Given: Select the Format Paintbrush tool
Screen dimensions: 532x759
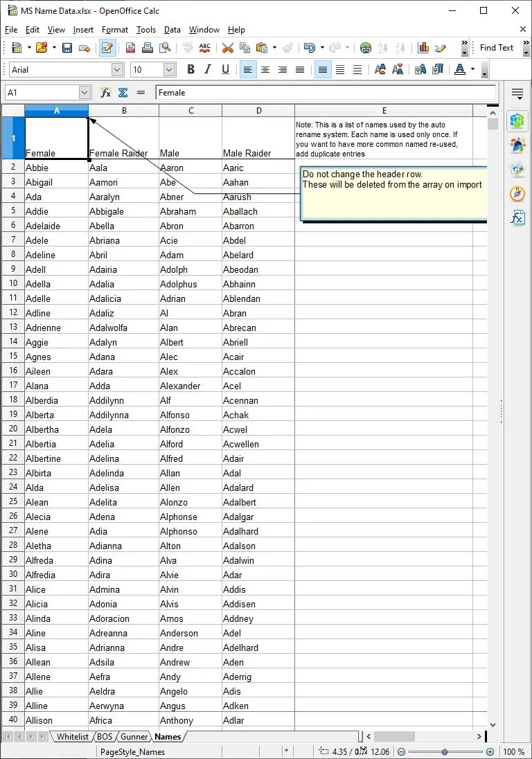Looking at the screenshot, I should pyautogui.click(x=288, y=47).
